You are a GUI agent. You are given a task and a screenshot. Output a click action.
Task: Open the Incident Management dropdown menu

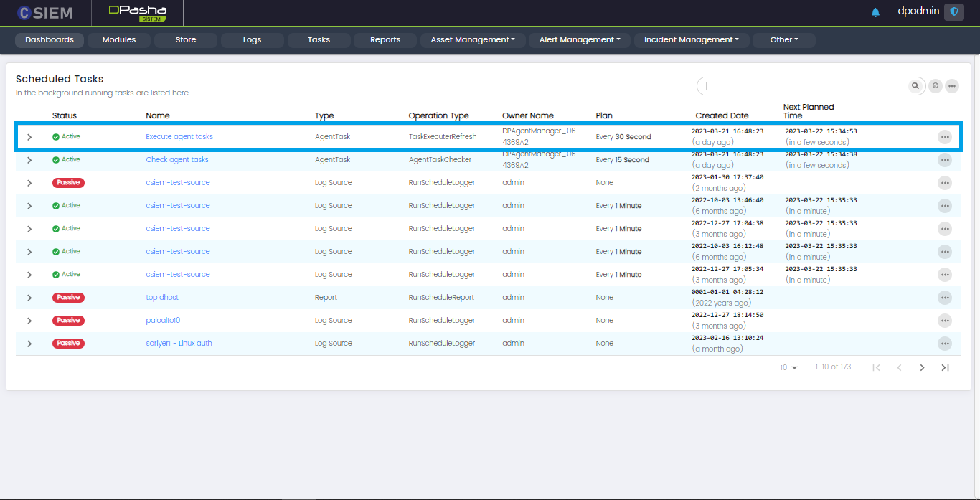(691, 40)
